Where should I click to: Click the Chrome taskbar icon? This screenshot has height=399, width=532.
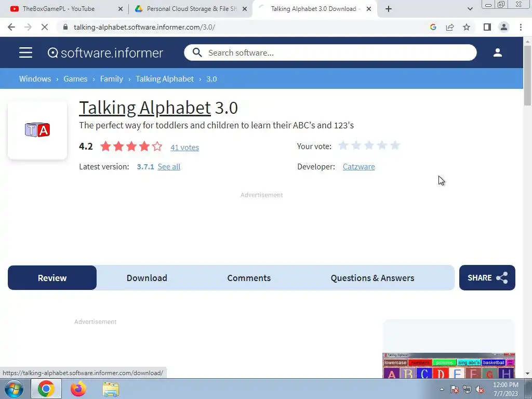coord(46,389)
